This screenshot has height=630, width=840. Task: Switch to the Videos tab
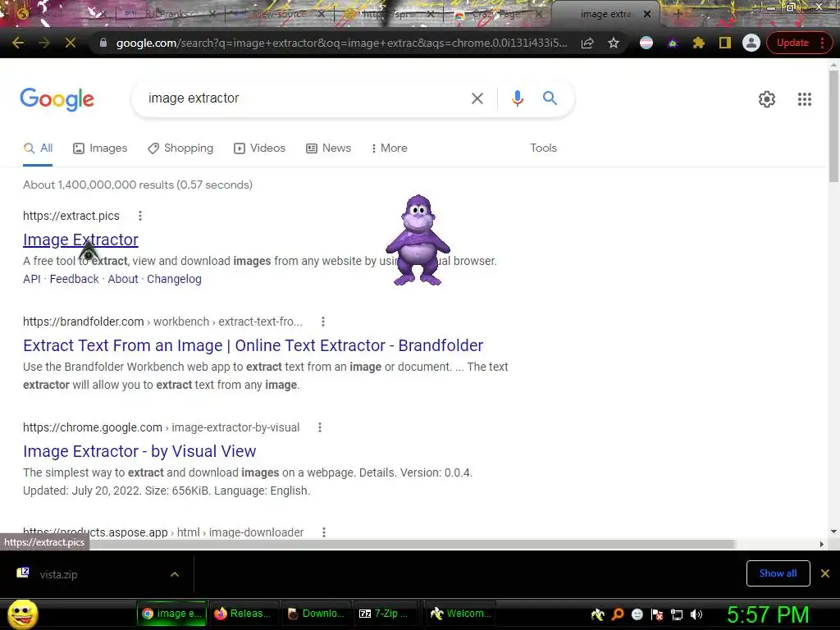pyautogui.click(x=260, y=148)
